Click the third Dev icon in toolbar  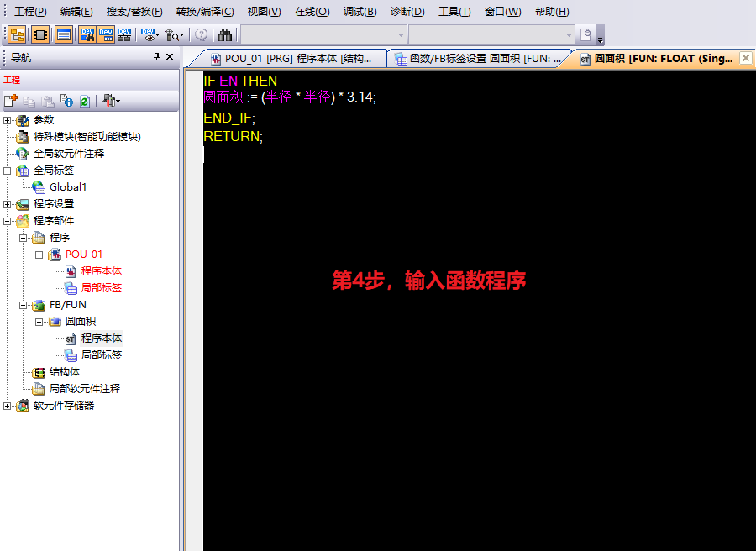(x=124, y=34)
